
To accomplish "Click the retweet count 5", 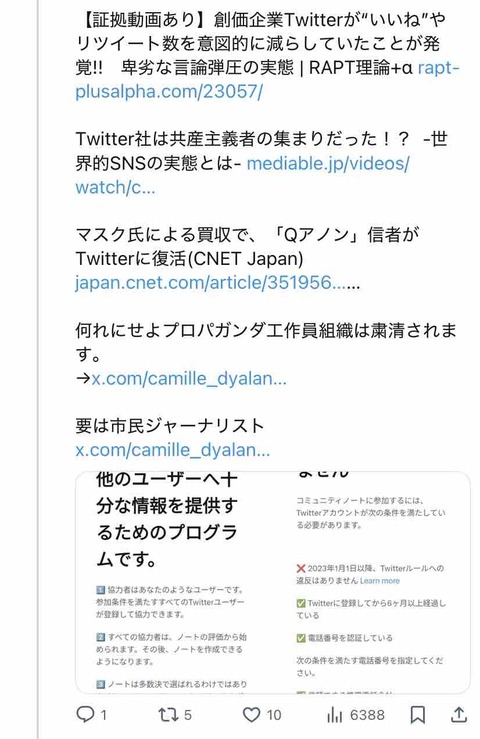I will point(187,715).
